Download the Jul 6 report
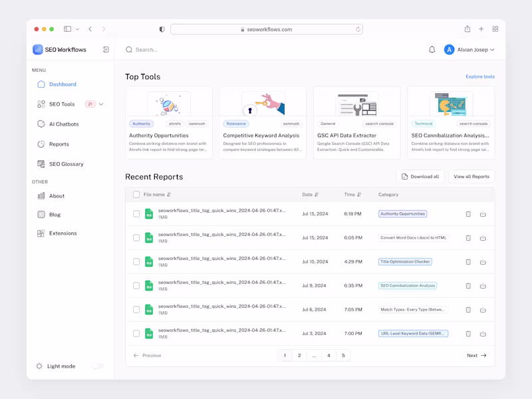This screenshot has height=399, width=532. pyautogui.click(x=483, y=310)
